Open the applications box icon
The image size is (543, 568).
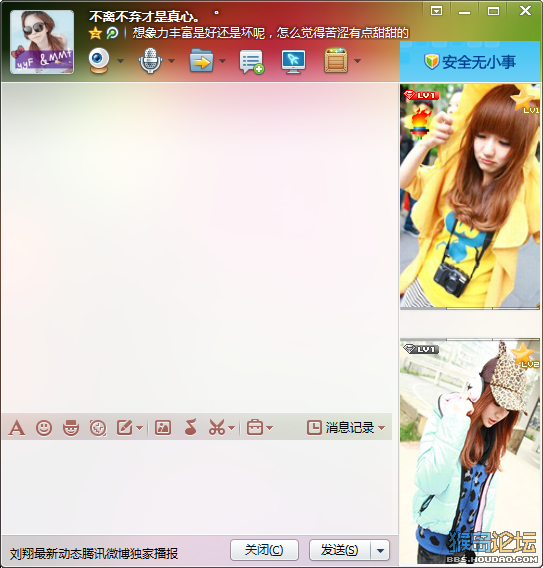[336, 60]
